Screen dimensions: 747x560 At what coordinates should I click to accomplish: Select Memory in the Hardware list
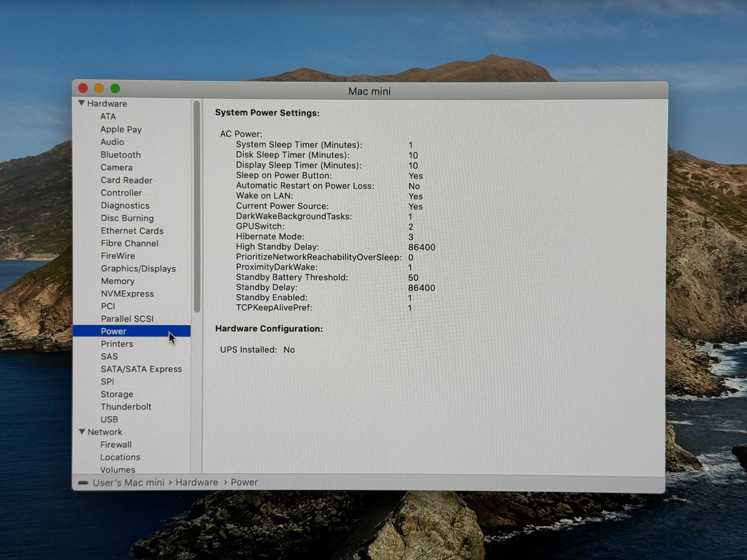pyautogui.click(x=117, y=281)
